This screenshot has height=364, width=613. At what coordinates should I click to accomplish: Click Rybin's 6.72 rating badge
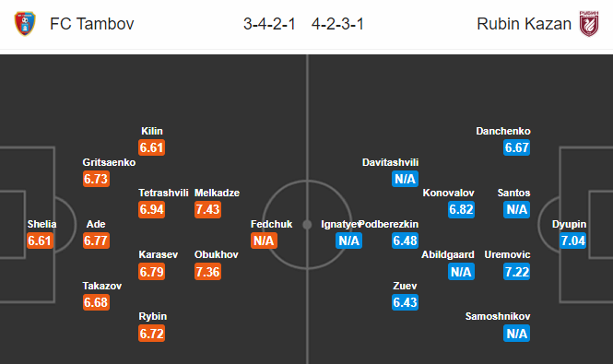(x=152, y=334)
